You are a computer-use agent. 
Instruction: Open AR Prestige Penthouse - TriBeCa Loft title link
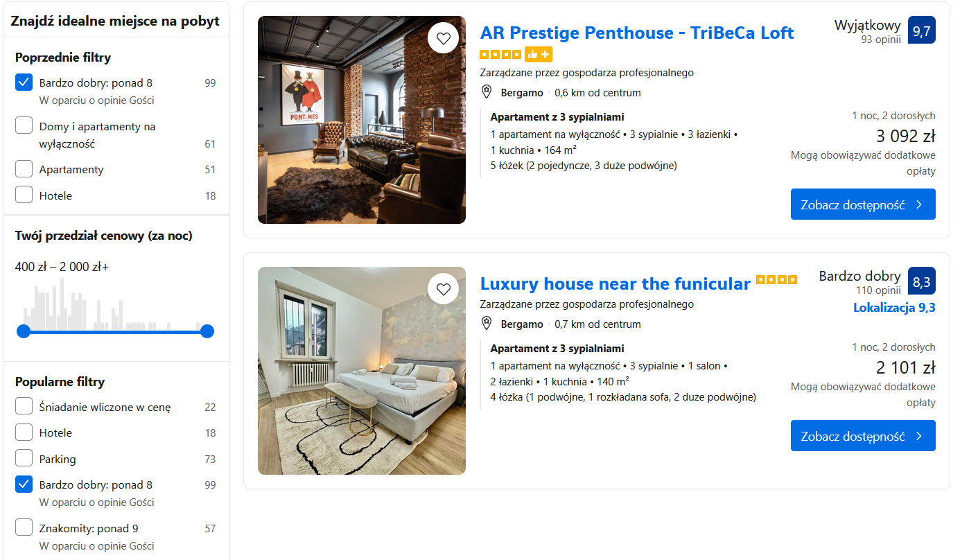pyautogui.click(x=636, y=33)
